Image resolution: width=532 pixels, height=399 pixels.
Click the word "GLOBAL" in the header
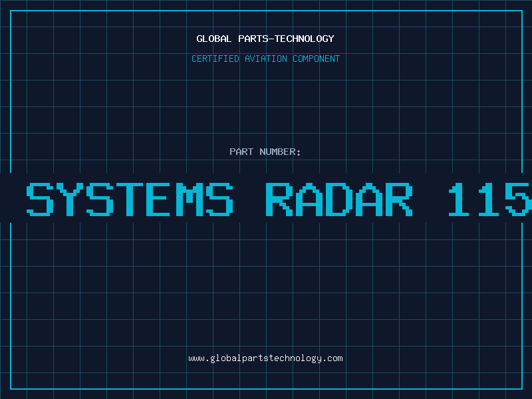212,39
